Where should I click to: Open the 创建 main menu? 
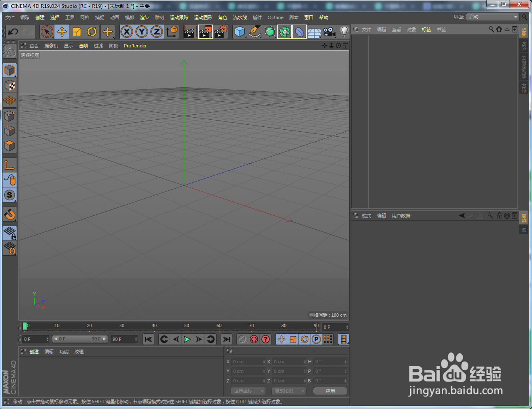coord(40,17)
